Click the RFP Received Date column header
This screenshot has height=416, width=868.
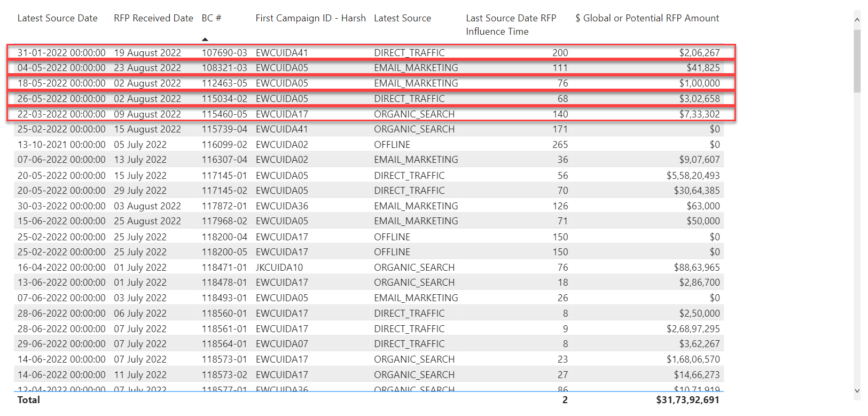tap(153, 18)
